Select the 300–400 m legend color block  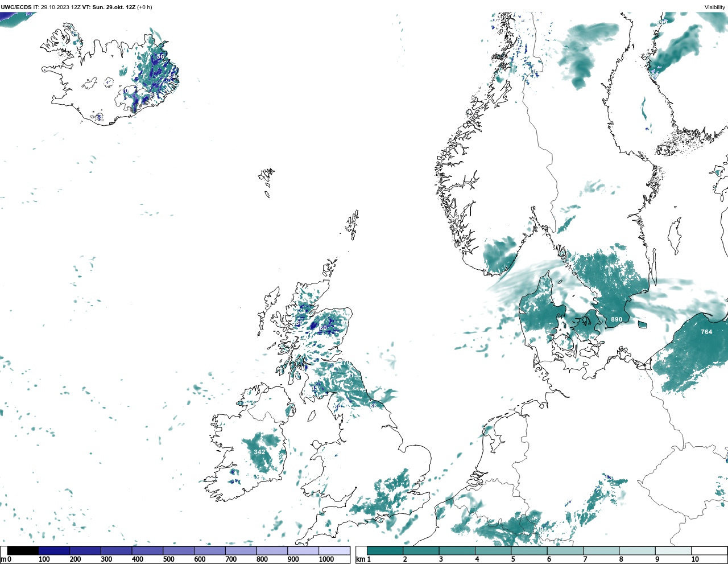[117, 550]
